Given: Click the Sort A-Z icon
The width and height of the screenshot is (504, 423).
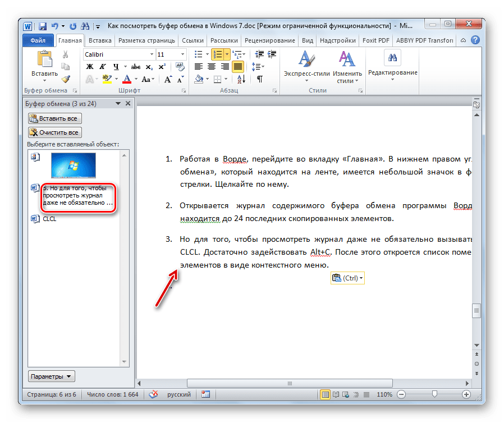Looking at the screenshot, I should click(x=241, y=79).
